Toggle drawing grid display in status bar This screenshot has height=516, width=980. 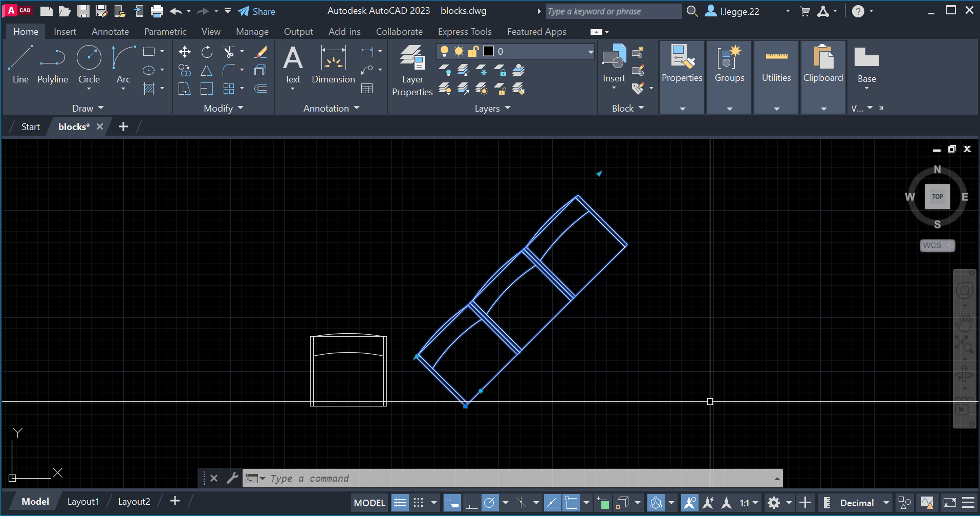tap(400, 503)
